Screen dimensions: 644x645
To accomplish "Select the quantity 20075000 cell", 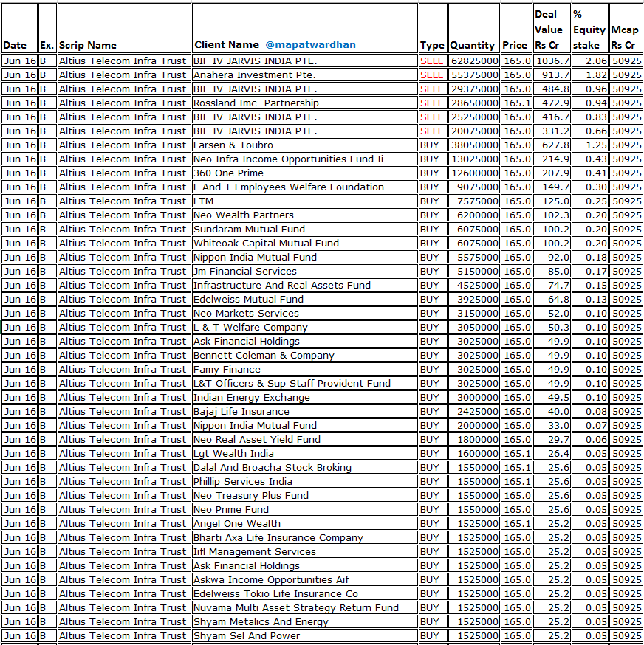I will coord(474,131).
